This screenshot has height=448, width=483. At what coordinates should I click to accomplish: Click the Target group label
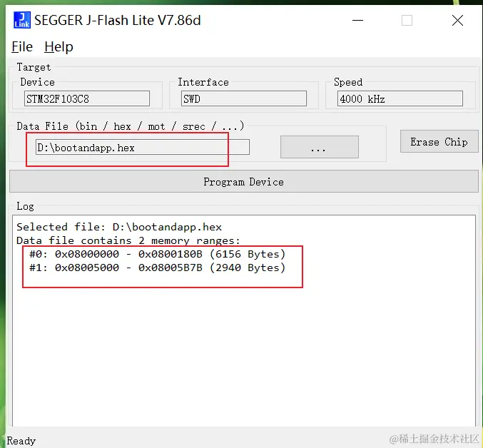click(34, 67)
